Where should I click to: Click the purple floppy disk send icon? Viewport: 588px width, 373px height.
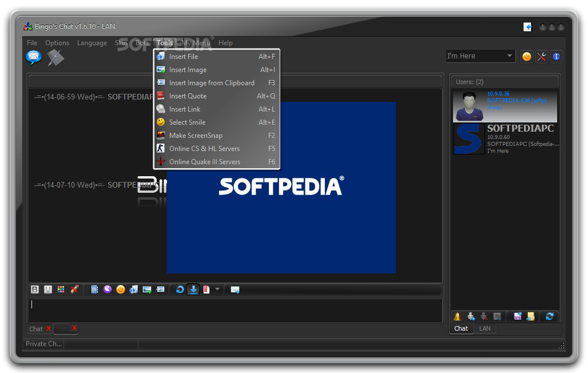tap(518, 316)
